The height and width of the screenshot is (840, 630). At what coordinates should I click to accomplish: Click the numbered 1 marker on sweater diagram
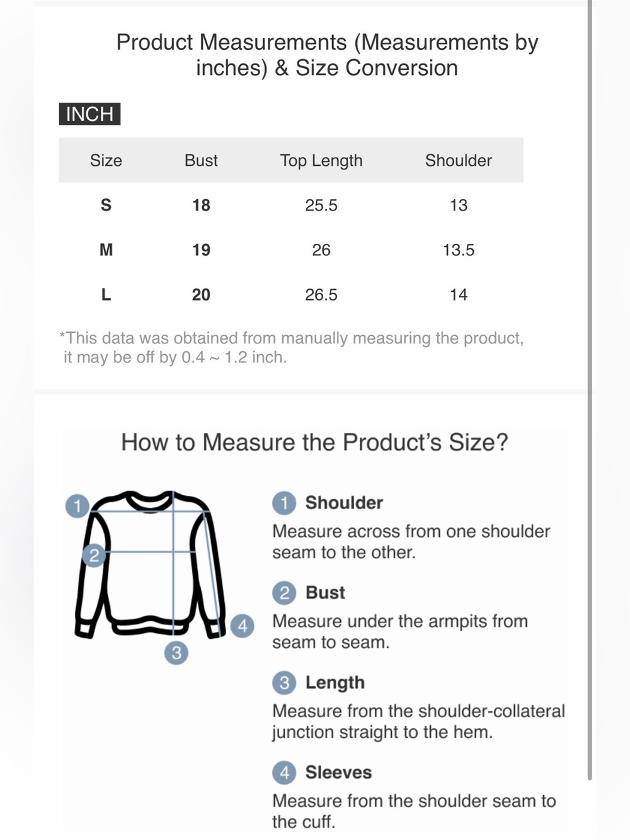click(77, 506)
